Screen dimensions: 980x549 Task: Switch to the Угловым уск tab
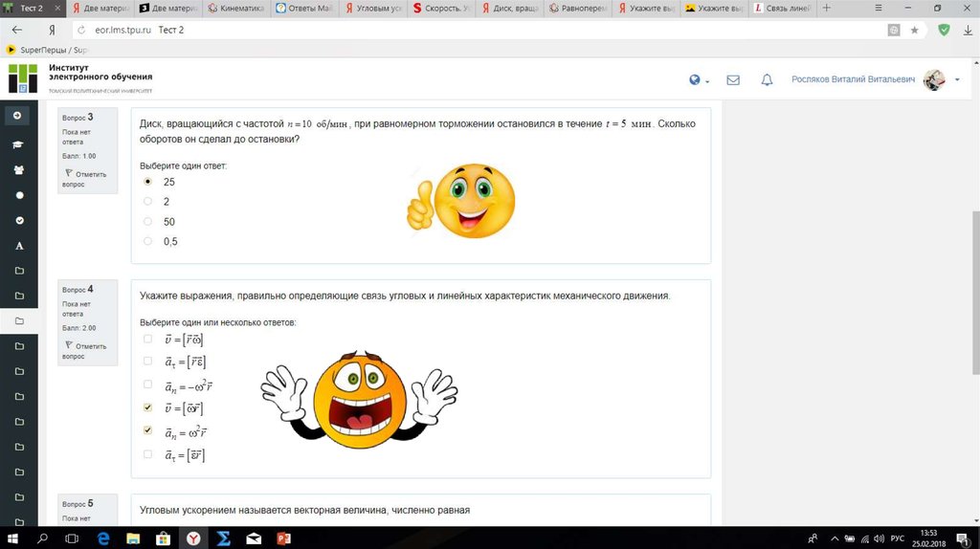[x=372, y=8]
